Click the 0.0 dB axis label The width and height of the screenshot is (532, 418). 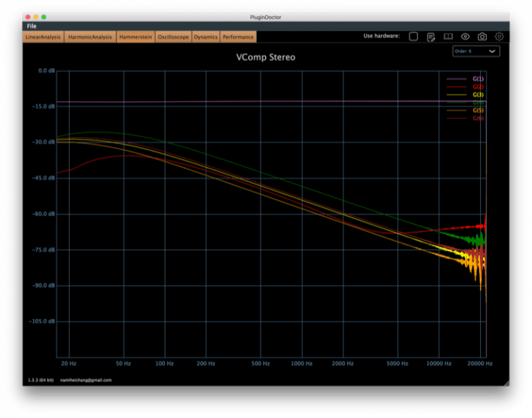click(46, 71)
